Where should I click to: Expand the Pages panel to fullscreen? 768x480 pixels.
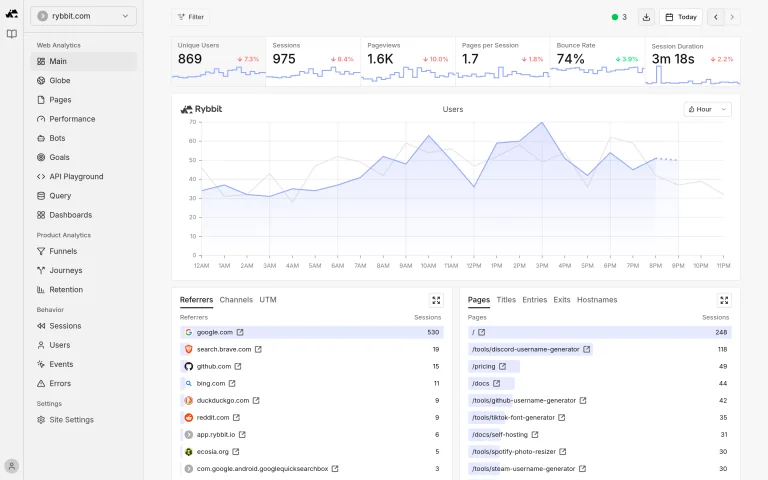(x=724, y=300)
